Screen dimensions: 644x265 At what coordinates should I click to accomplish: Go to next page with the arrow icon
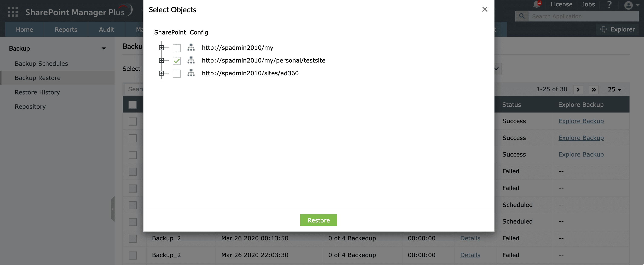[x=578, y=89]
